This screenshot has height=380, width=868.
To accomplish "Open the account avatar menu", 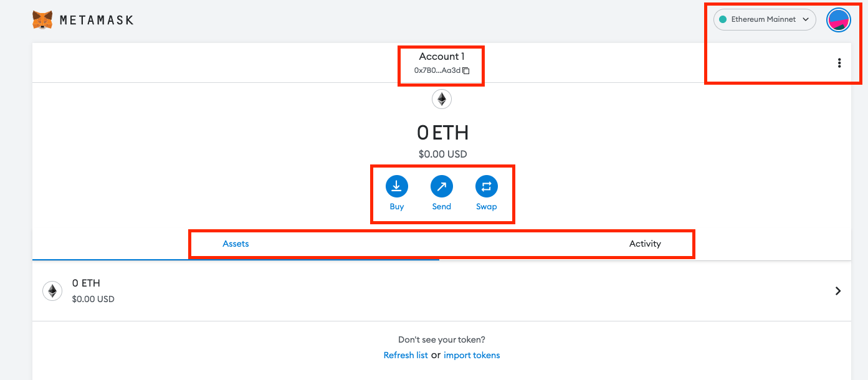I will coord(839,20).
